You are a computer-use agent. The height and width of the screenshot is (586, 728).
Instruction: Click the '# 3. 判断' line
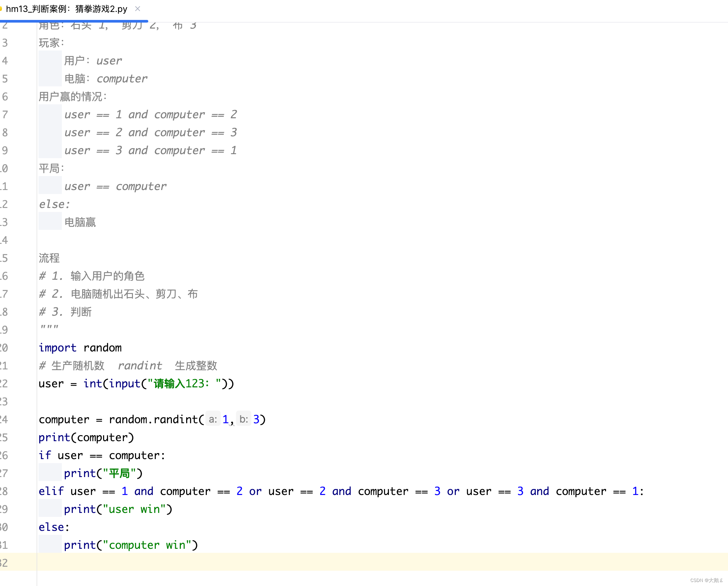click(x=65, y=312)
